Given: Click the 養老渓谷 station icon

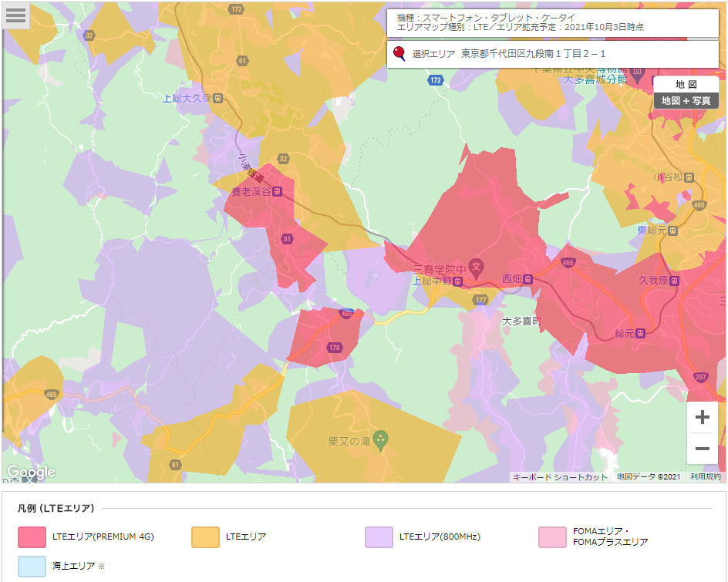Looking at the screenshot, I should point(277,191).
